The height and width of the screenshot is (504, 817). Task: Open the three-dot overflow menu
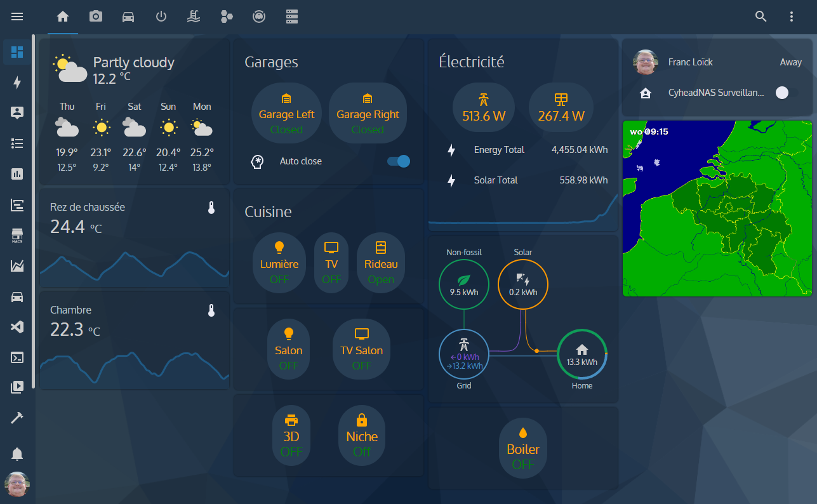791,17
